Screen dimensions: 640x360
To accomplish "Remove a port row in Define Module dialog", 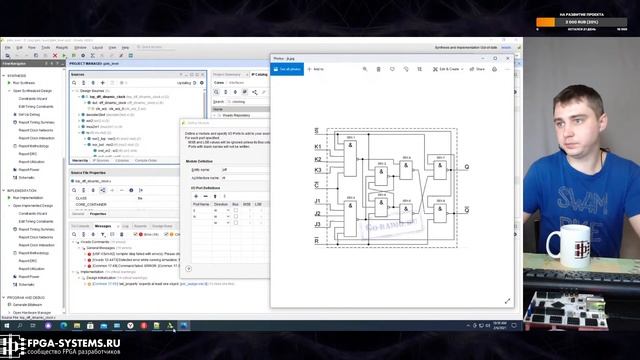I will (x=205, y=196).
